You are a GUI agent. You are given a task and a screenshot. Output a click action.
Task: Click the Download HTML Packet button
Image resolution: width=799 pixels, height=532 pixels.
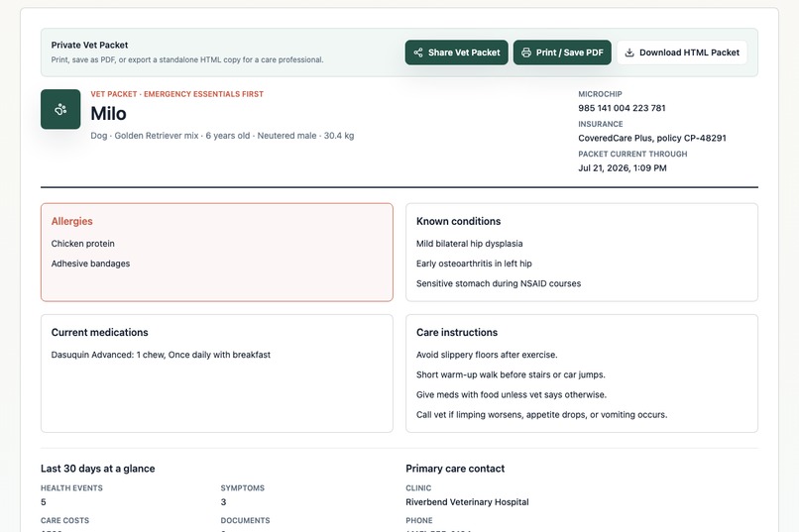pyautogui.click(x=682, y=53)
